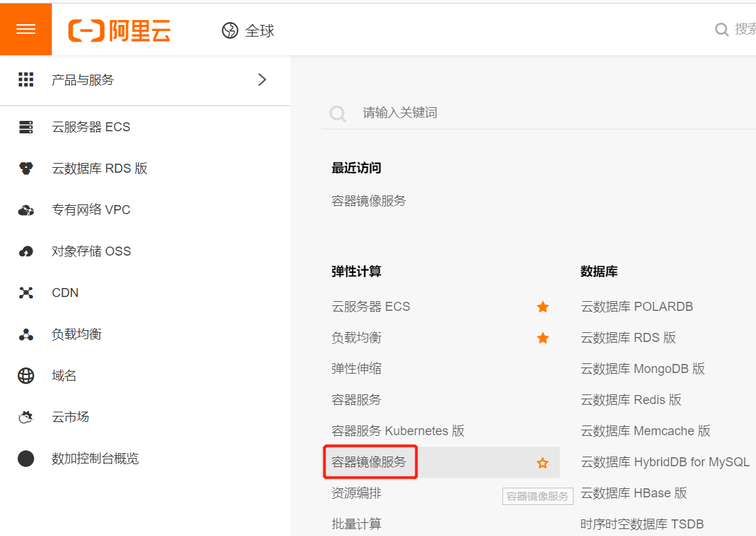Open 云服务器 ECS under 弹性计算

371,307
